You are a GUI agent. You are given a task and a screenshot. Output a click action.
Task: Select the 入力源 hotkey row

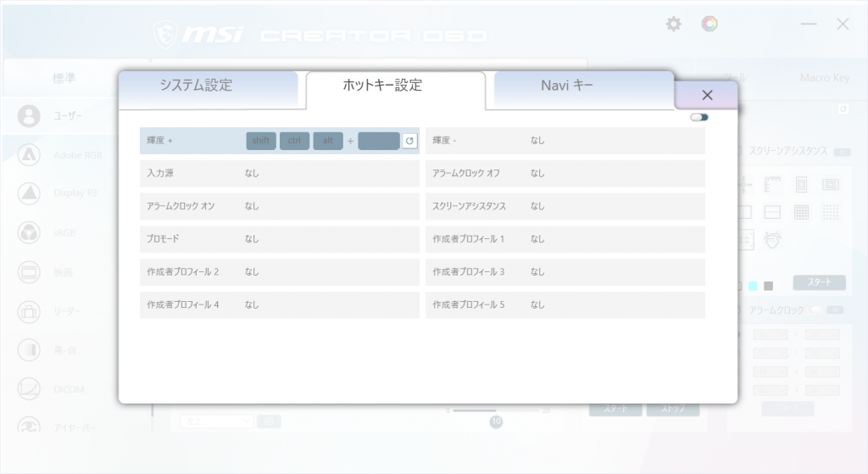(280, 173)
